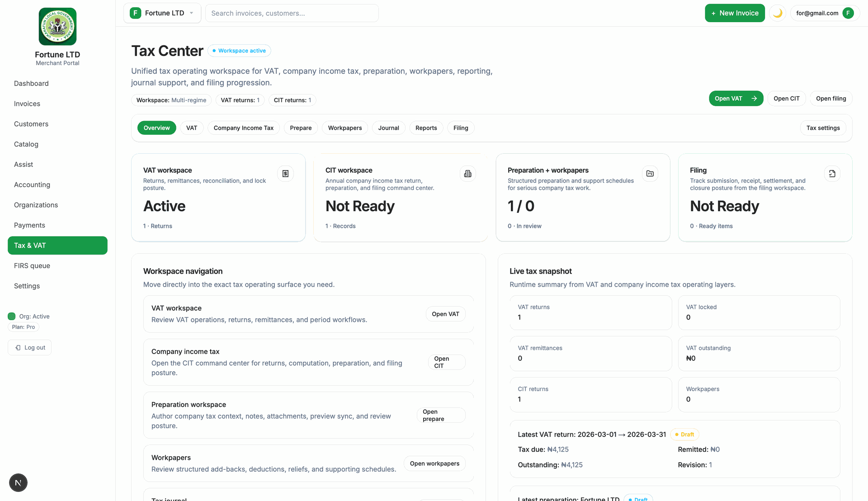The width and height of the screenshot is (868, 501).
Task: Click the VAT locked tile
Action: tap(759, 312)
